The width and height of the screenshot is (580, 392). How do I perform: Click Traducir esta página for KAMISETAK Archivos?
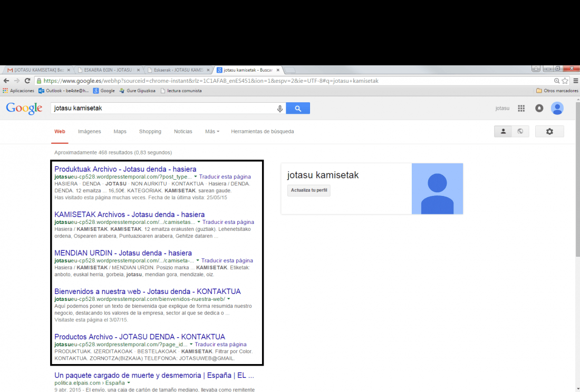click(228, 222)
